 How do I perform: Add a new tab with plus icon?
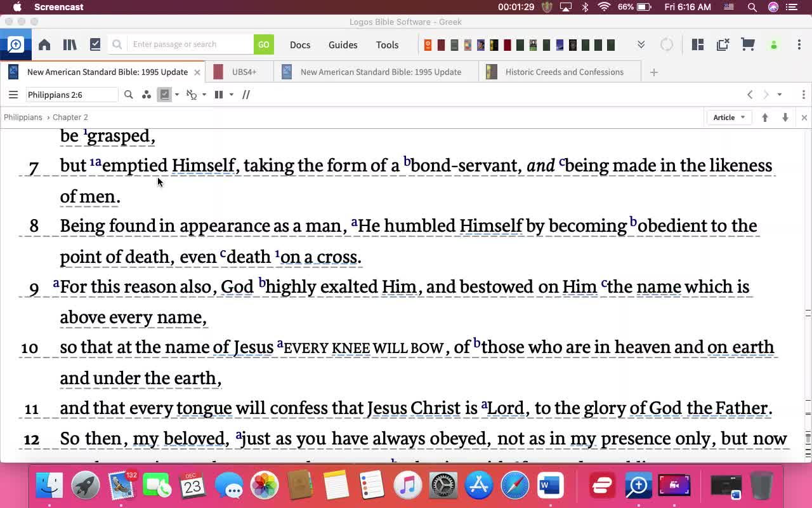654,72
